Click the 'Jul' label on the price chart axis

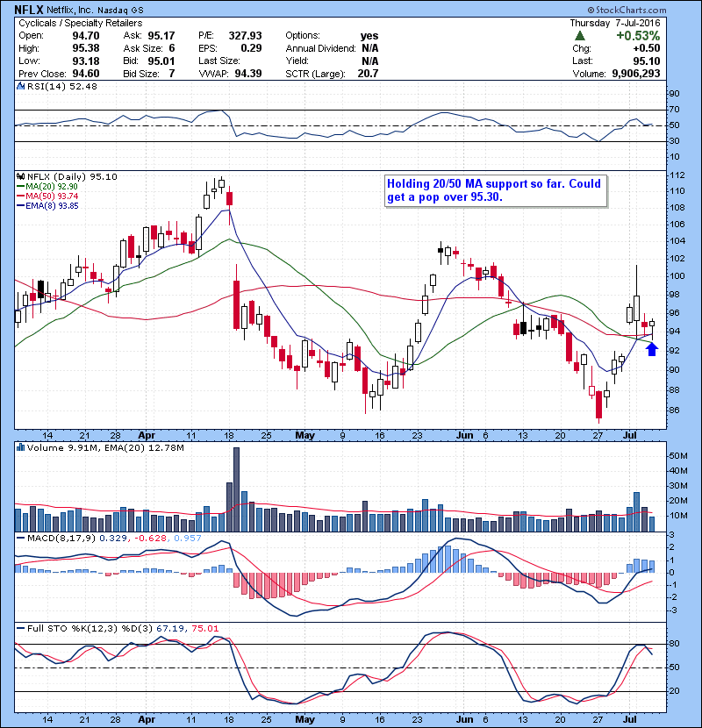pos(629,436)
